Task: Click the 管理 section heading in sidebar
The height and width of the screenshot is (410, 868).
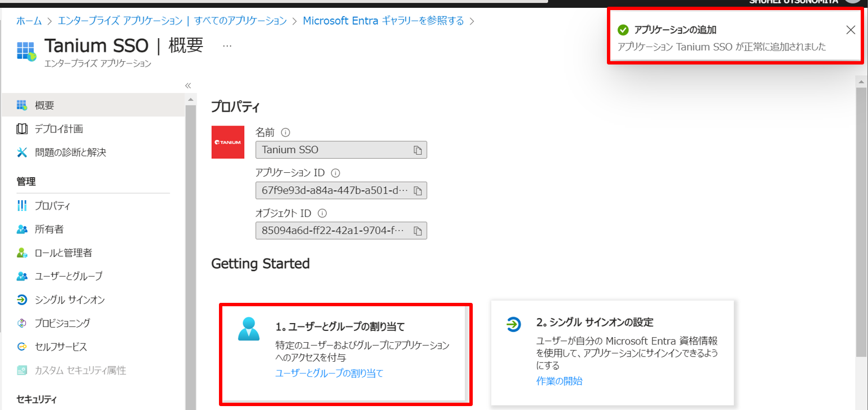Action: [x=26, y=181]
